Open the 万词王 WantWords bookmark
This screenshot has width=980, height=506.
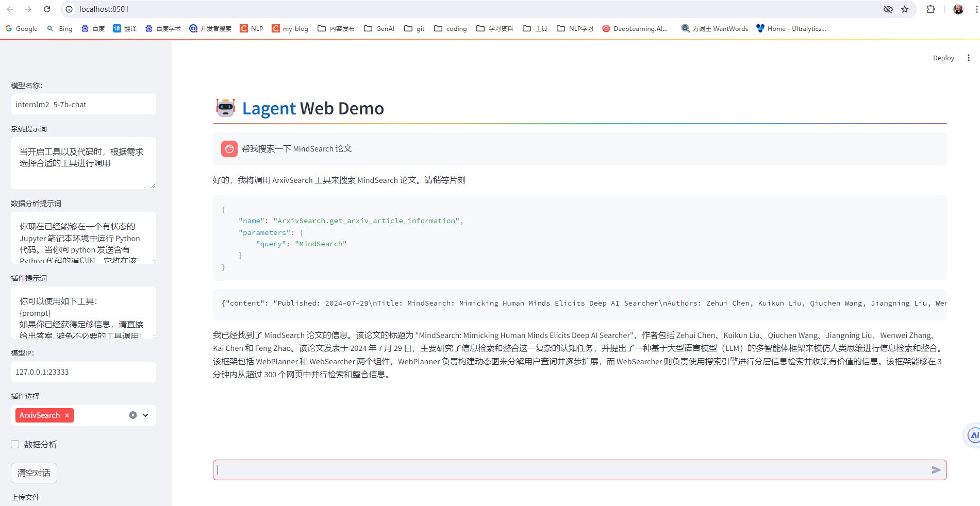click(715, 29)
